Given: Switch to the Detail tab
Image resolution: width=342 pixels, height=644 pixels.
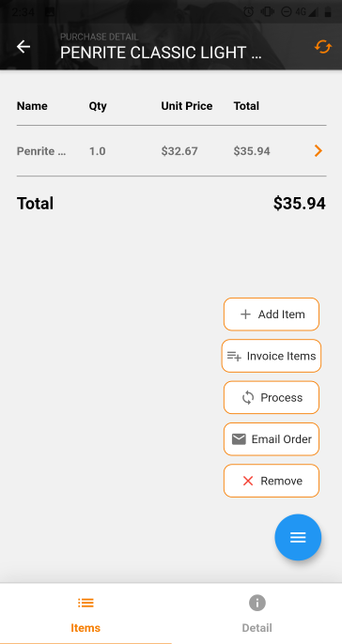Looking at the screenshot, I should [x=256, y=613].
